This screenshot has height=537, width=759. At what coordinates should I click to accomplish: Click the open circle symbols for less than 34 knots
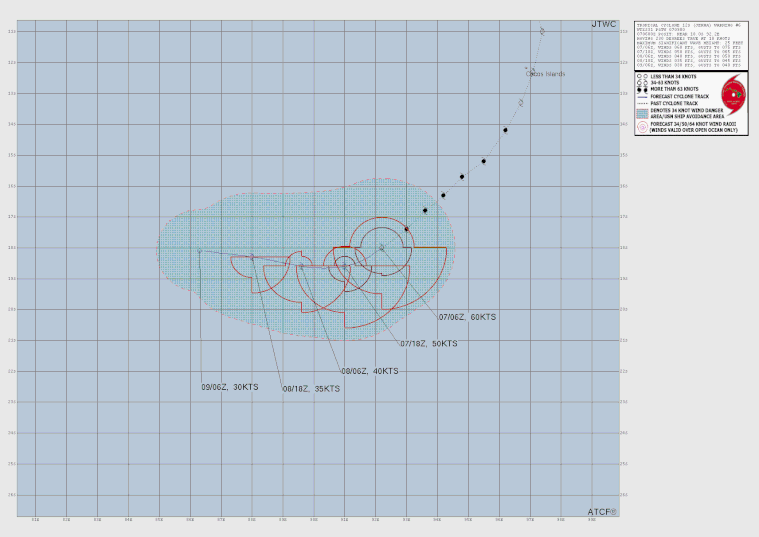point(642,77)
